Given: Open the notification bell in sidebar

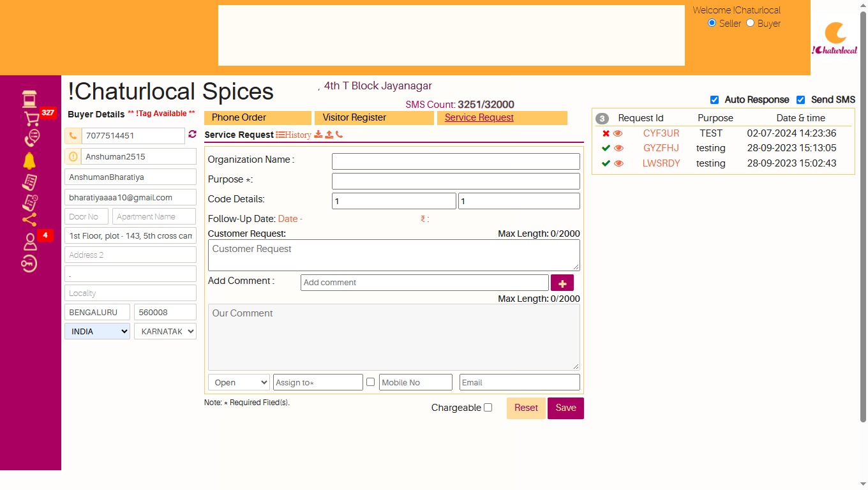Looking at the screenshot, I should pyautogui.click(x=29, y=161).
